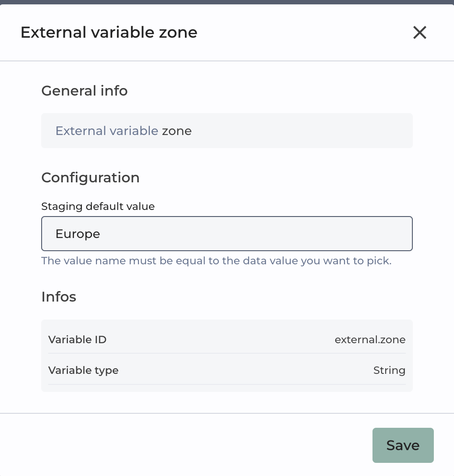Click the dark backdrop above the dialog
This screenshot has height=476, width=454.
227,2
